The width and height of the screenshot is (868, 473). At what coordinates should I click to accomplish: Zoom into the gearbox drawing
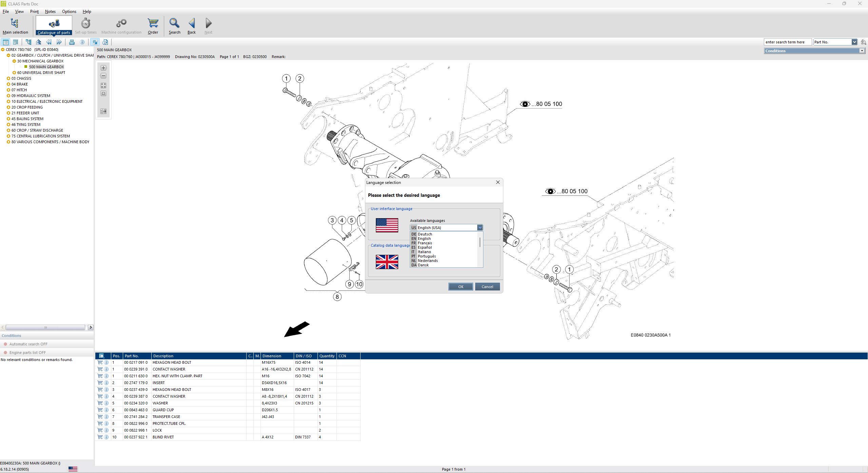(103, 68)
